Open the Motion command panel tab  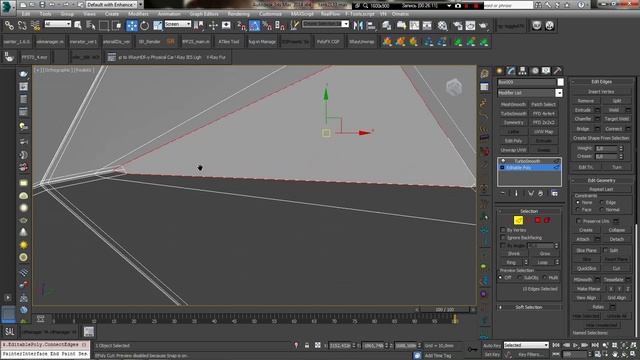(535, 71)
